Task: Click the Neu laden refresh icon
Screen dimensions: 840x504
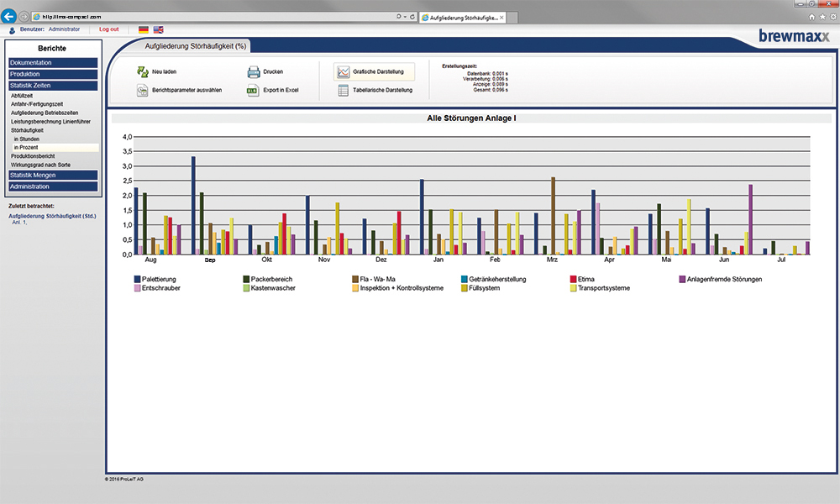Action: tap(142, 72)
